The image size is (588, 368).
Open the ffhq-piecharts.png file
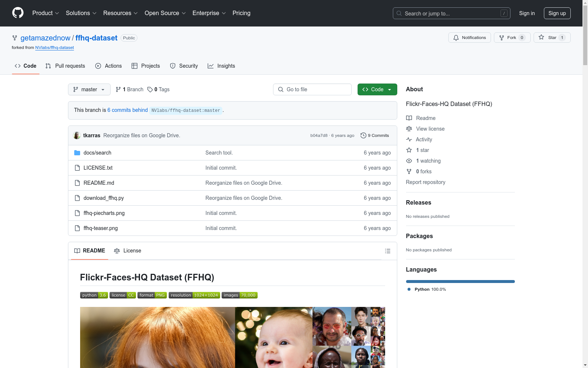104,213
